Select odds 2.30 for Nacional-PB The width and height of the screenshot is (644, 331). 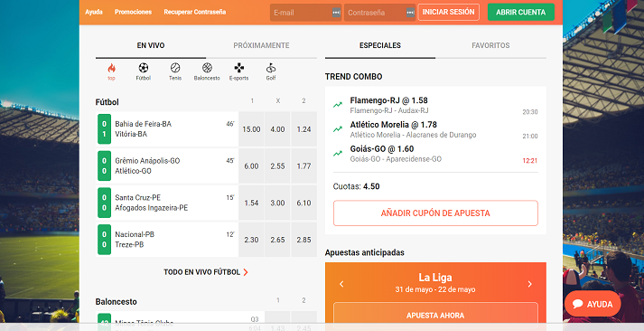pos(251,240)
